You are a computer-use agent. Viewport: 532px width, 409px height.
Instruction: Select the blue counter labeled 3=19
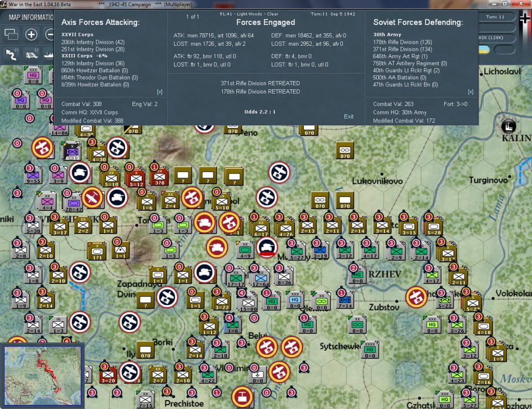click(x=320, y=250)
